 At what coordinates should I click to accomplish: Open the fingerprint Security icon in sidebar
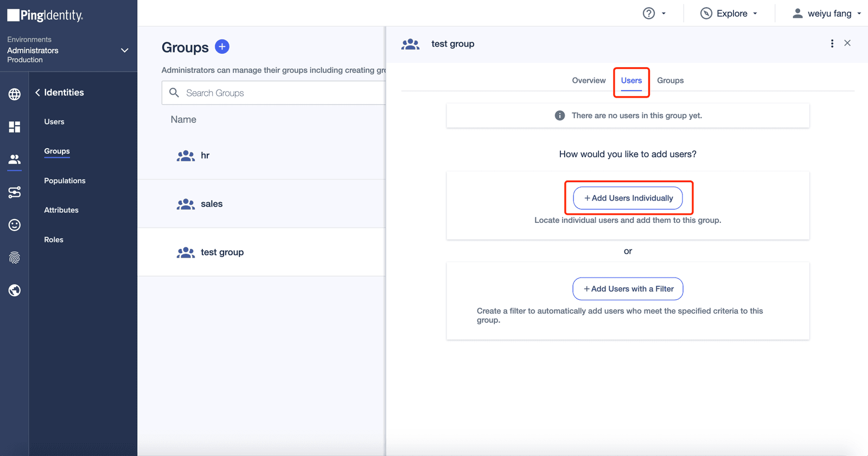click(x=15, y=258)
